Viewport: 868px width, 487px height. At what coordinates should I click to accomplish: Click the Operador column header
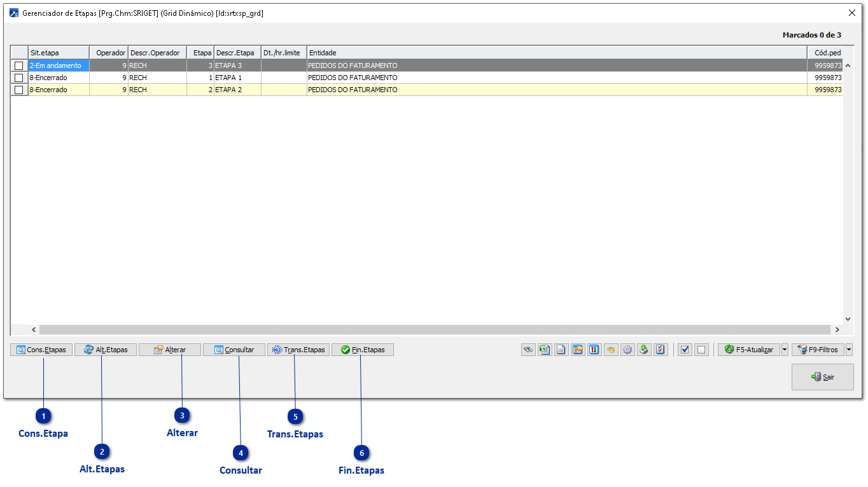[109, 53]
